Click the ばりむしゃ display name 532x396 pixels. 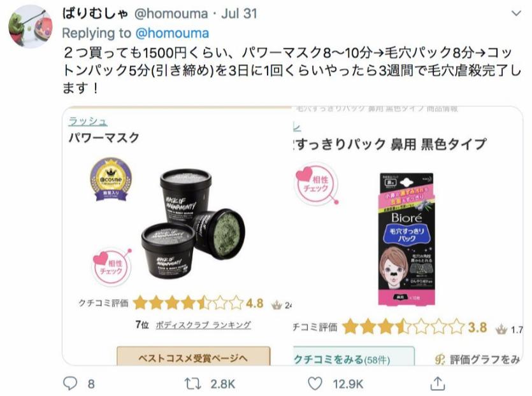click(x=96, y=13)
